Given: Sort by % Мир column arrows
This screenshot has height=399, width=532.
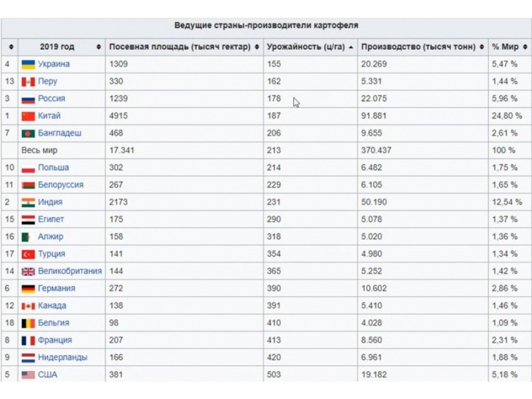Looking at the screenshot, I should tap(524, 47).
